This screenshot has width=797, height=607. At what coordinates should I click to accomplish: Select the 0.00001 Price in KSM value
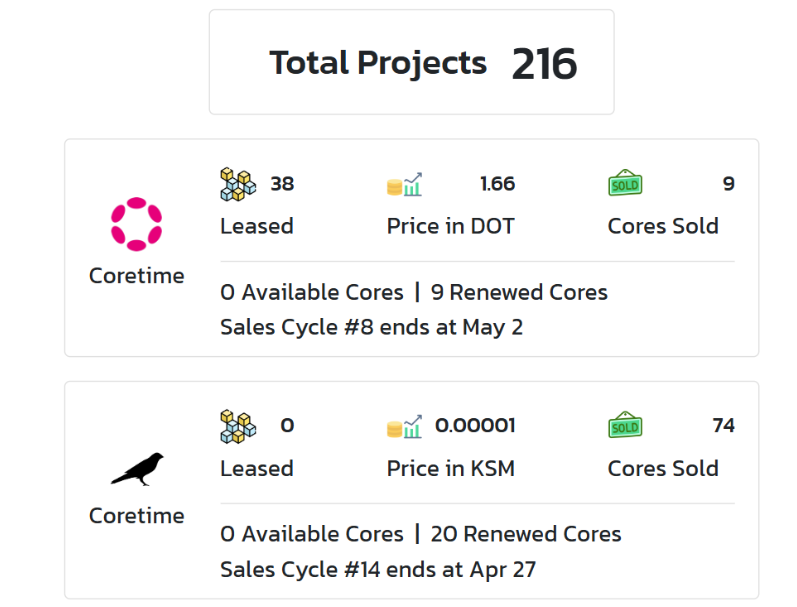point(475,426)
